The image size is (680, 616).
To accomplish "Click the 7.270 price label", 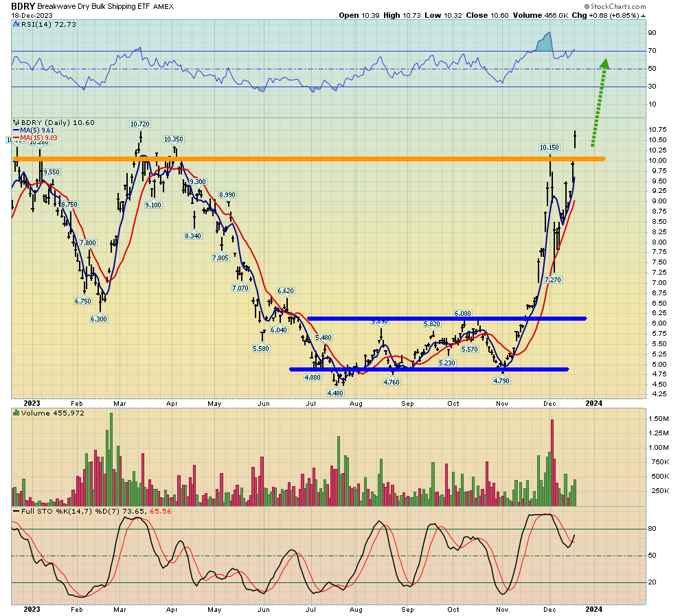I will pyautogui.click(x=553, y=280).
